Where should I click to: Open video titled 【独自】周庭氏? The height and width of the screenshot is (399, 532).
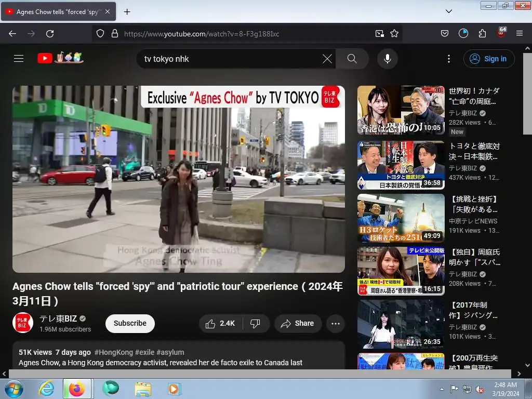point(475,257)
